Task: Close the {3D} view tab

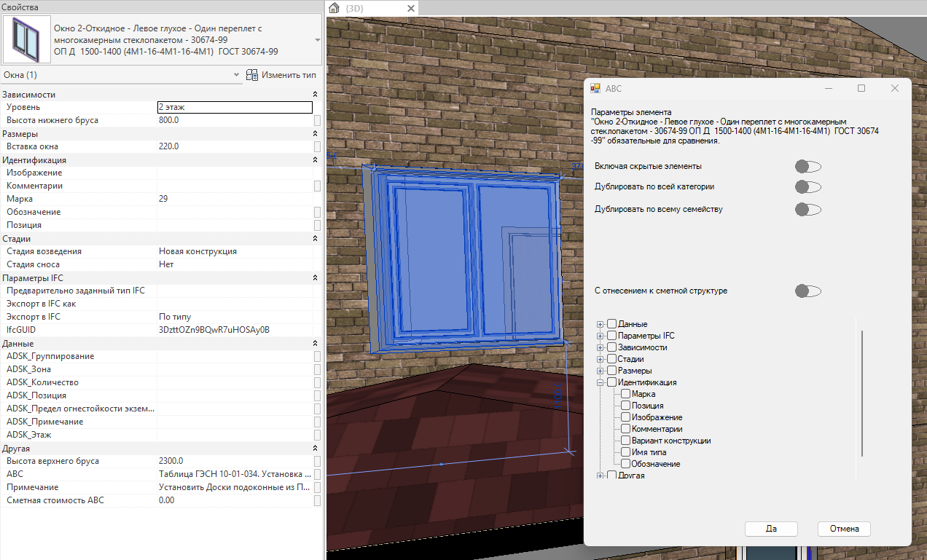Action: pos(411,9)
